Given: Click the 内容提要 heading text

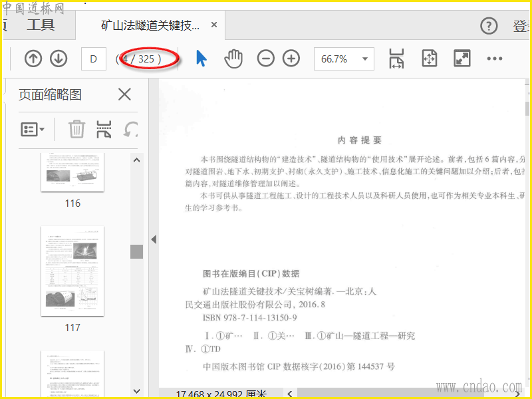Looking at the screenshot, I should 360,140.
